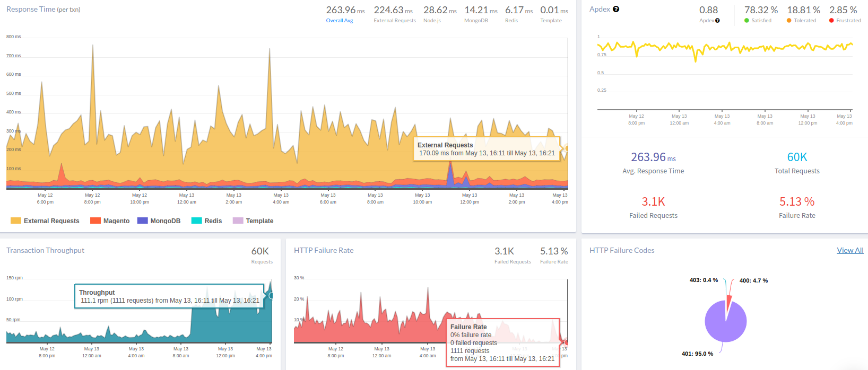Toggle the Magento series legend label
This screenshot has height=370, width=868.
[x=116, y=221]
